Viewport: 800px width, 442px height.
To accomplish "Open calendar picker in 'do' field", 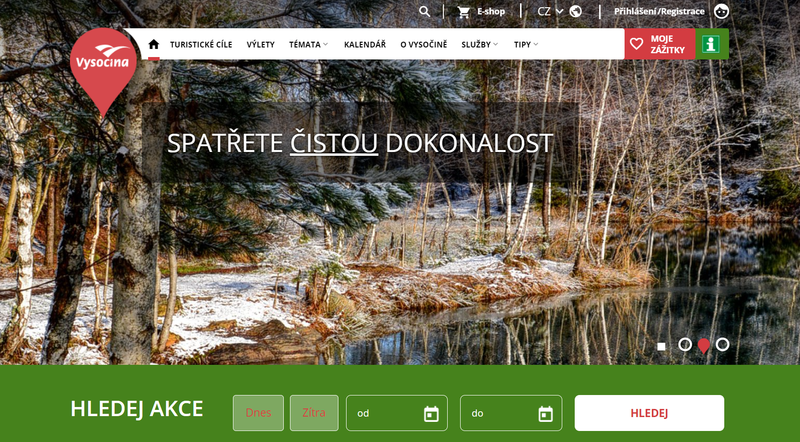I will pyautogui.click(x=545, y=413).
